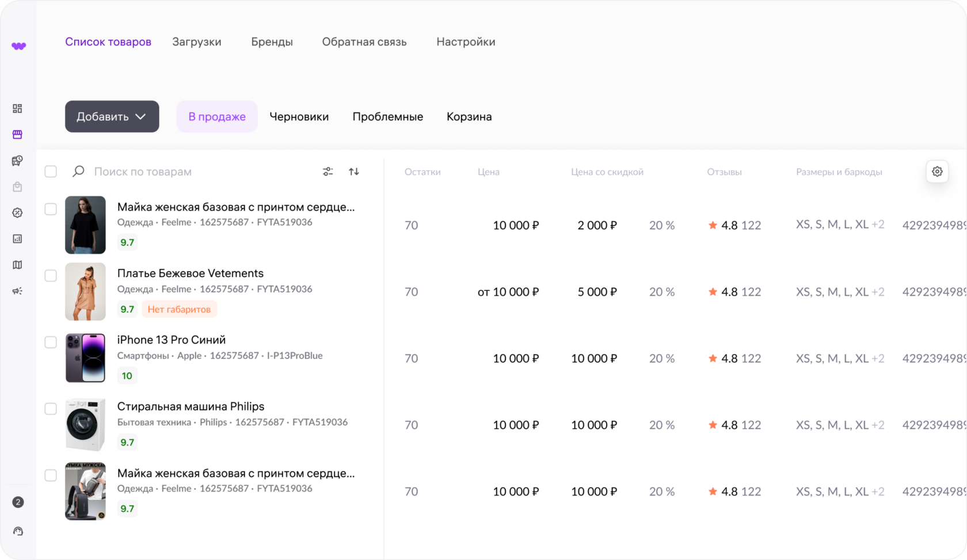Open table column settings gear
The image size is (967, 560).
[x=937, y=172]
